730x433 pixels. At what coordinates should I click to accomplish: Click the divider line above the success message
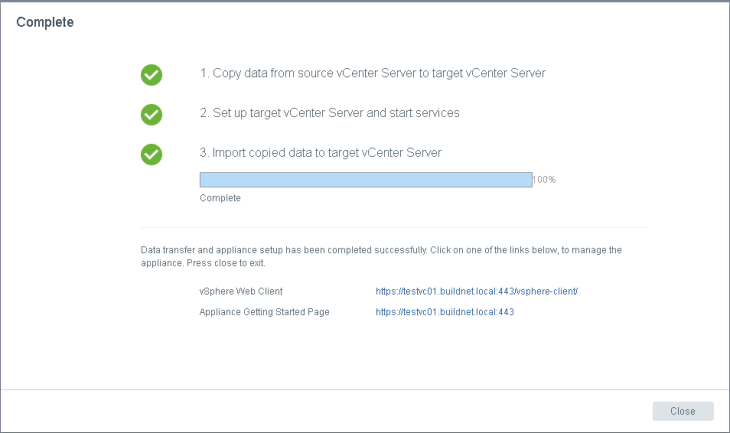[x=394, y=227]
